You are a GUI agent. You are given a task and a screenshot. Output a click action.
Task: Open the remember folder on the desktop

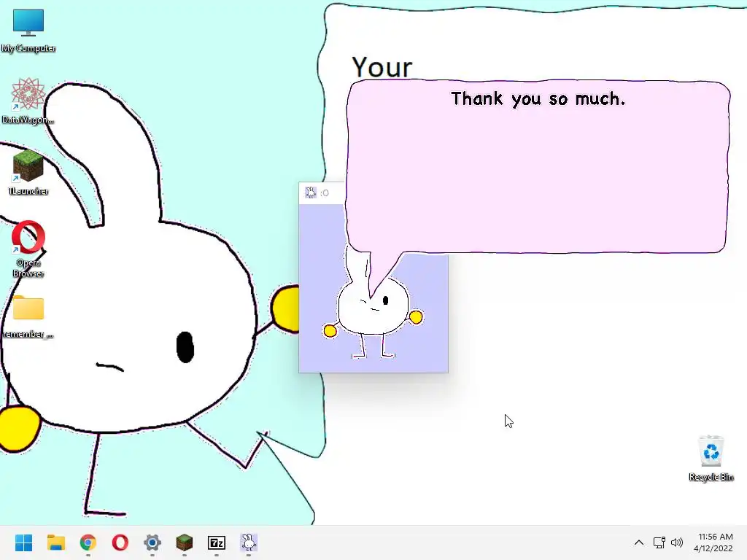coord(28,316)
